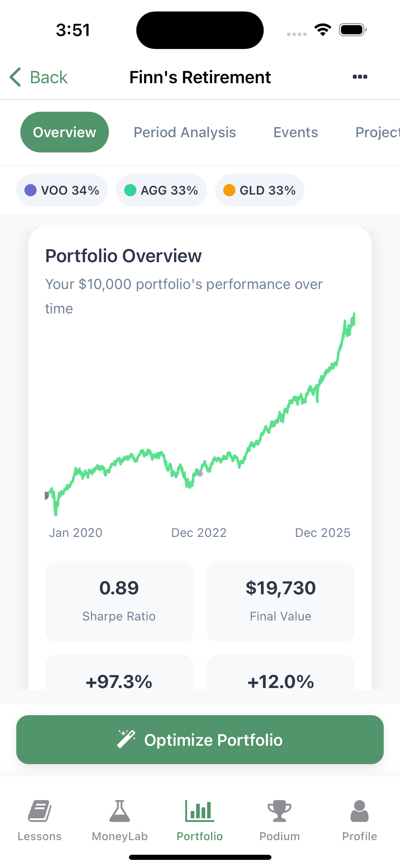Viewport: 400px width, 868px height.
Task: Tap the Sharpe Ratio 0.89 card
Action: tap(119, 601)
